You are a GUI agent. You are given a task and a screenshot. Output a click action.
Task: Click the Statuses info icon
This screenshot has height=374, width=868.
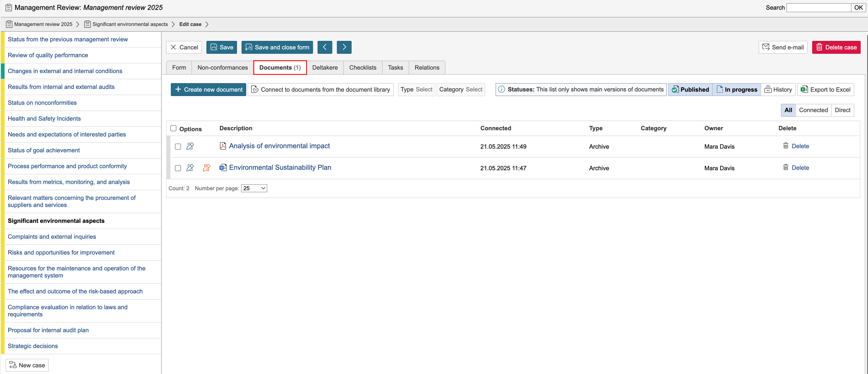(501, 89)
